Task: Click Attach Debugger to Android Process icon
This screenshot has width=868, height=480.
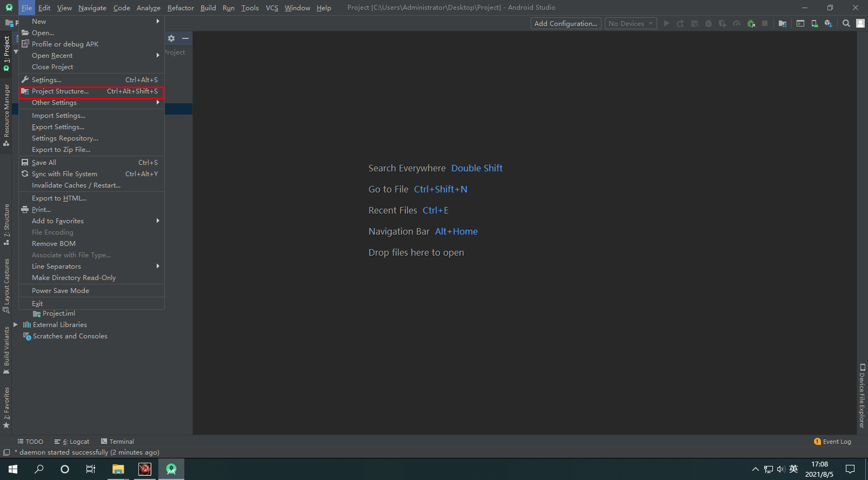Action: pyautogui.click(x=751, y=23)
